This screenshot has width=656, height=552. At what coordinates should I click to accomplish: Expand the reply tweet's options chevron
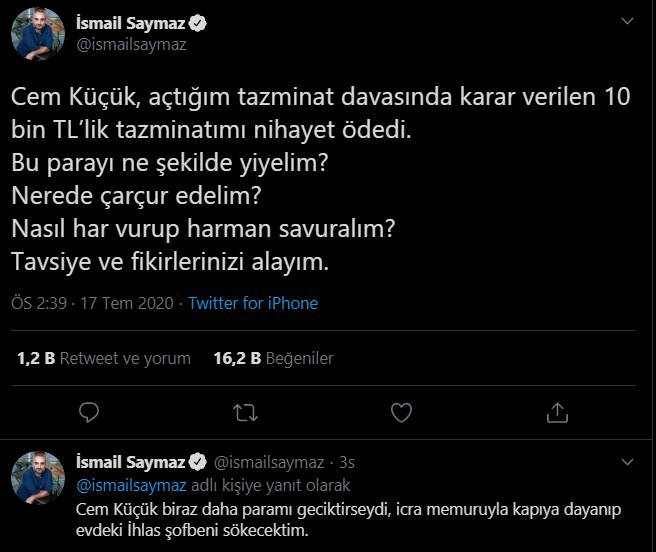click(627, 462)
